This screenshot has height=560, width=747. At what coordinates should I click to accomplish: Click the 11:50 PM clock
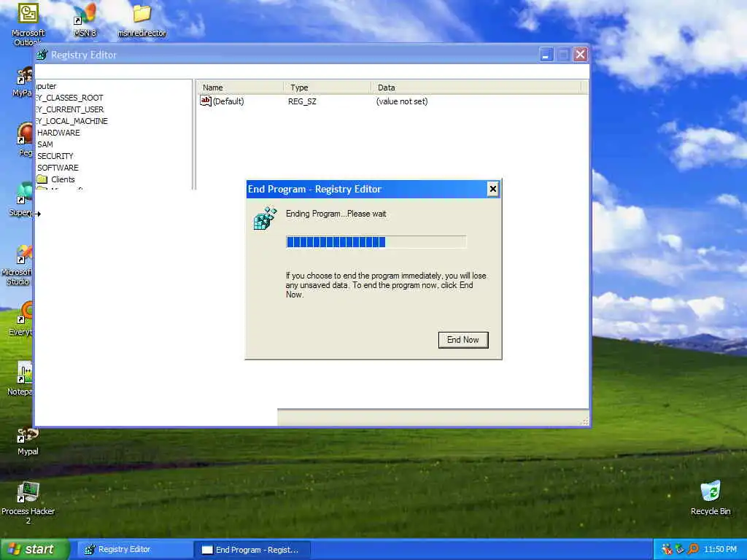coord(720,550)
